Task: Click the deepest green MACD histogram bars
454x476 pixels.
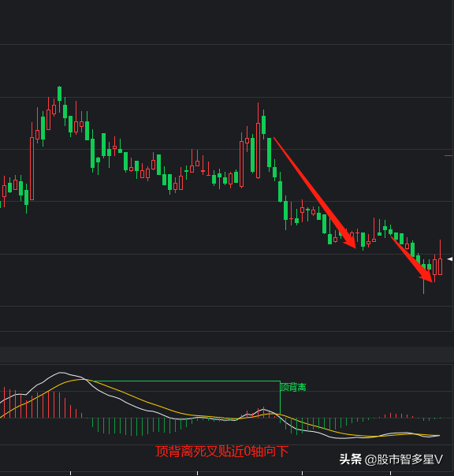Action: click(136, 427)
